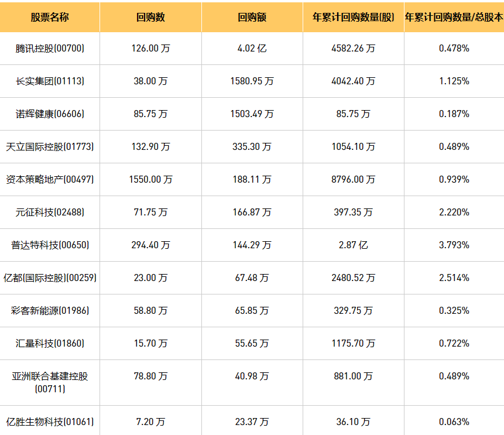Select 亿都(国际控股)(00259) stock name
This screenshot has width=504, height=435.
click(50, 278)
